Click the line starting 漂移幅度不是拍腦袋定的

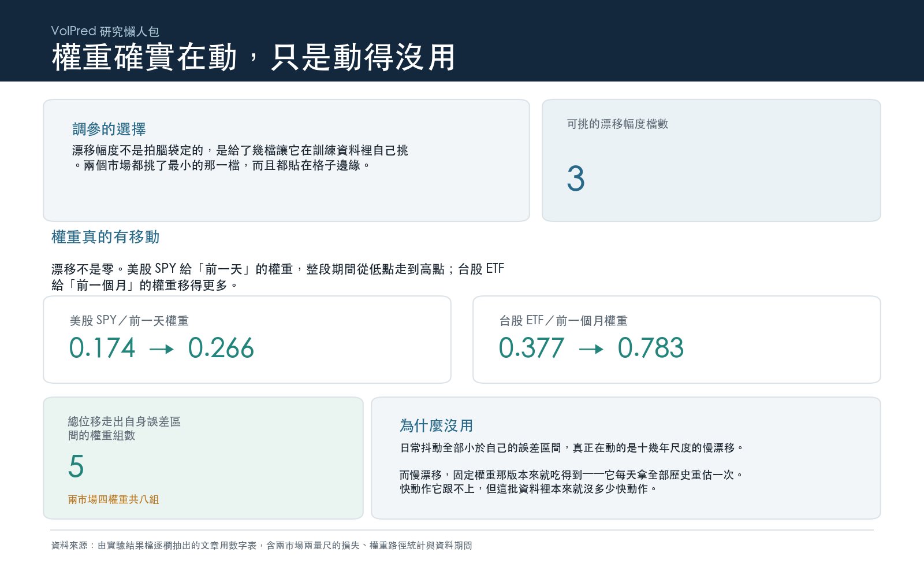[240, 150]
